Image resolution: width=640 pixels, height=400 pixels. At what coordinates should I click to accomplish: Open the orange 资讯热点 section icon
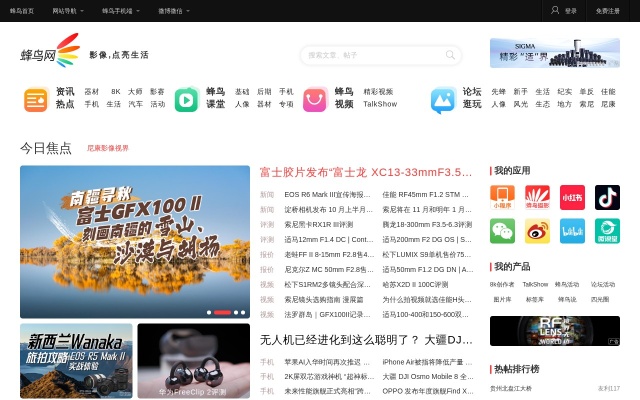pos(36,99)
